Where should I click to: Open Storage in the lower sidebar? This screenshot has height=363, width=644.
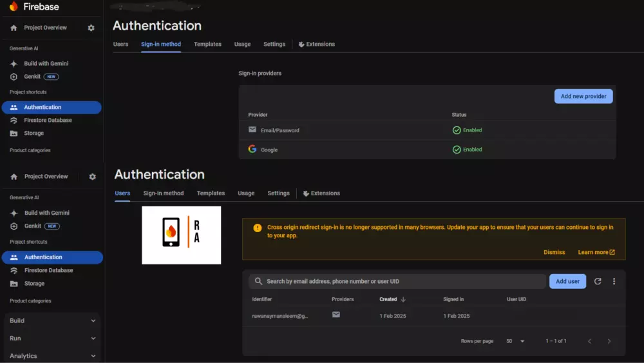point(34,284)
